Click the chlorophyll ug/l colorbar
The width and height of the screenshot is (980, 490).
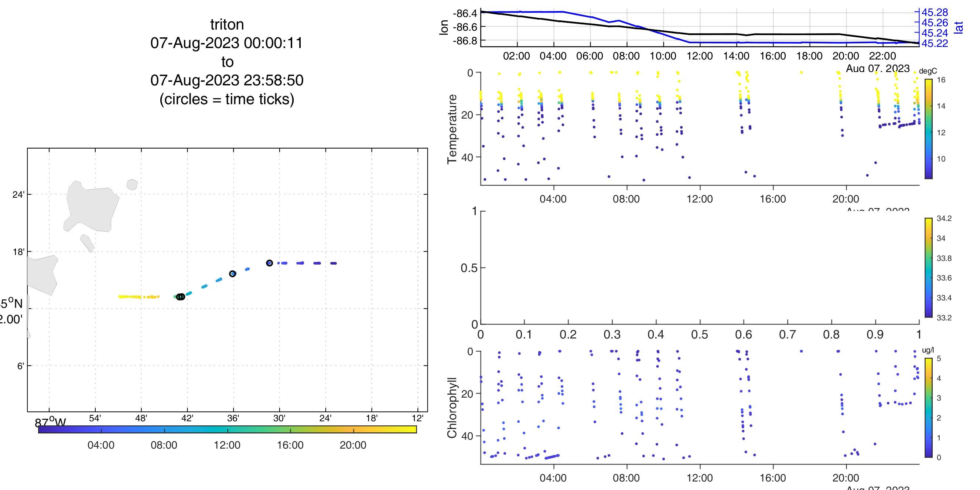[929, 408]
